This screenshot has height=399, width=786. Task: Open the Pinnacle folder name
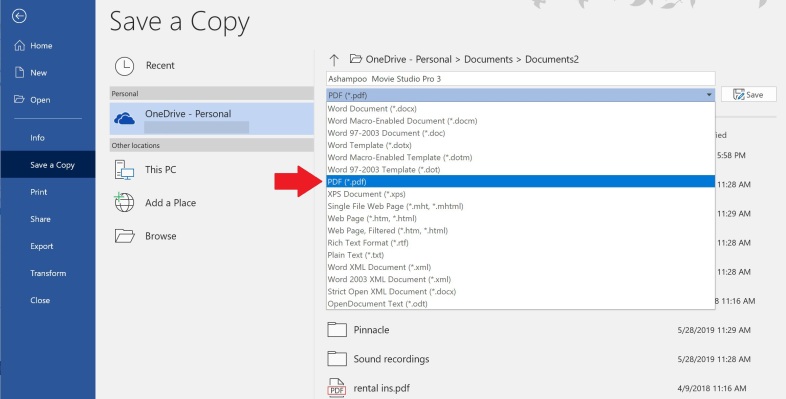[371, 330]
